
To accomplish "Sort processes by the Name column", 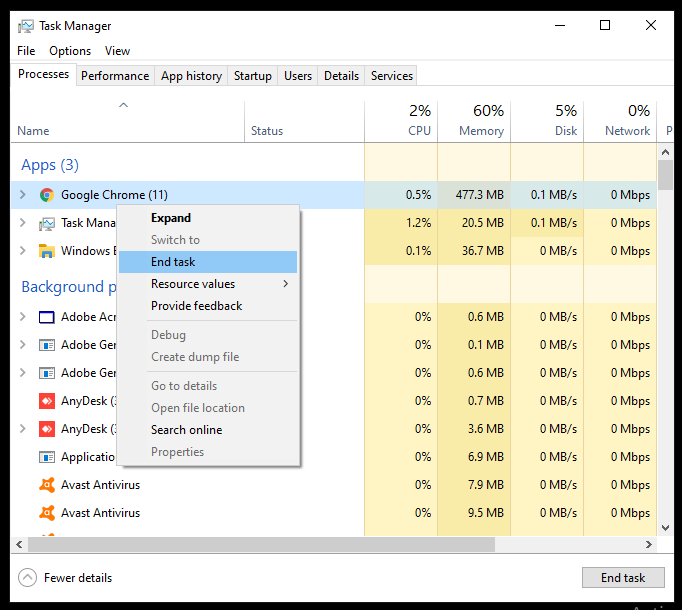I will tap(127, 122).
